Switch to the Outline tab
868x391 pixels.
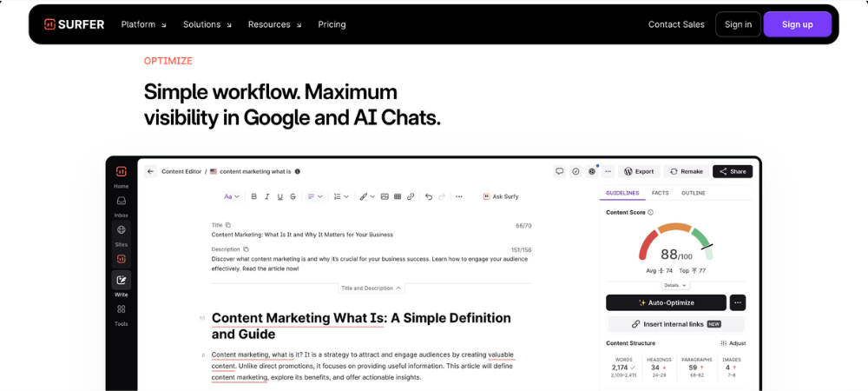[693, 193]
